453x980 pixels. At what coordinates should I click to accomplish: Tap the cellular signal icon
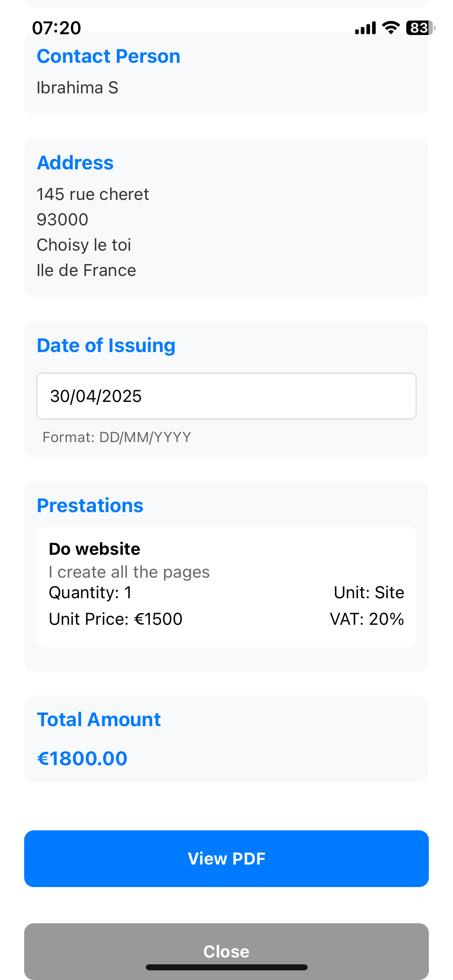[365, 28]
